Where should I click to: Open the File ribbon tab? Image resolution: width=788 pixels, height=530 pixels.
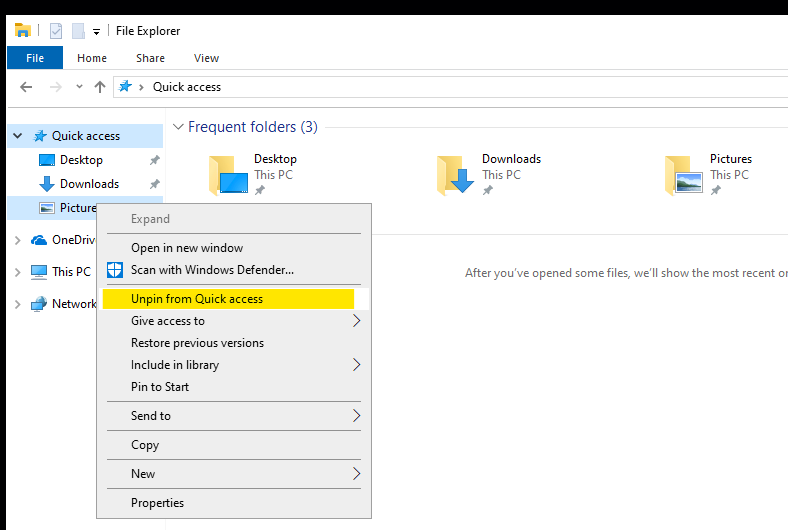tap(35, 58)
